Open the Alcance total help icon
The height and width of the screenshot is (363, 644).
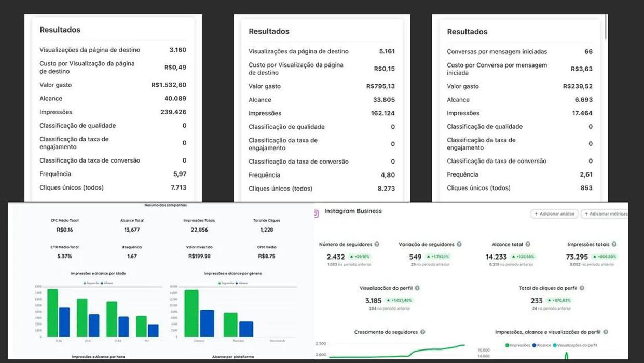[528, 244]
